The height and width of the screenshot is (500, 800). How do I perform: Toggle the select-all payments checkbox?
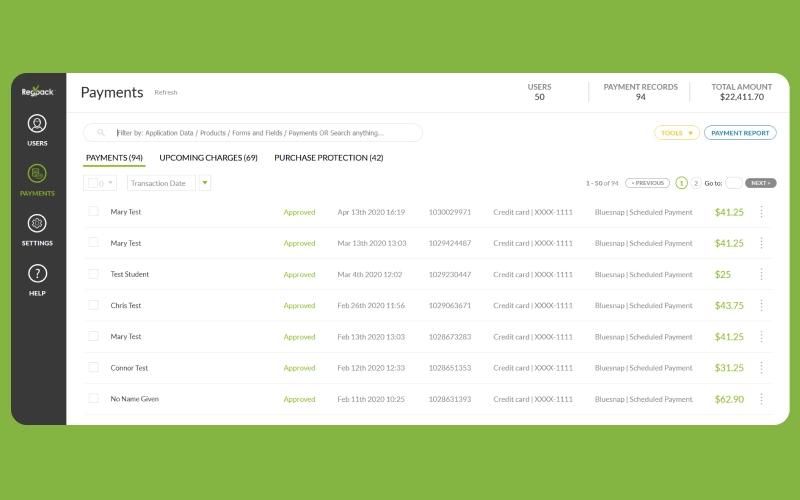(92, 183)
